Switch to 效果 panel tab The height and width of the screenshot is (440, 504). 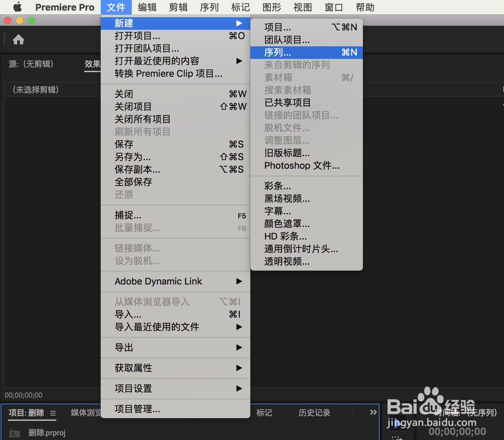pyautogui.click(x=92, y=64)
